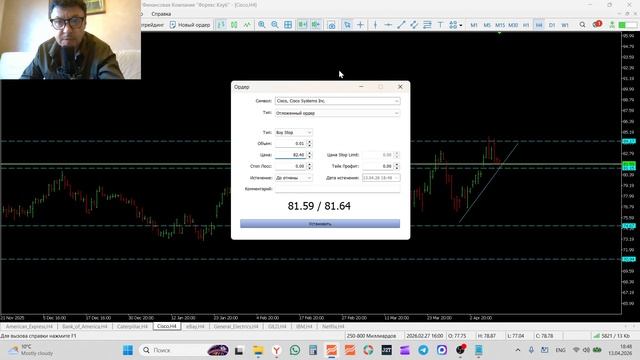Open the search magnifier in toolbar
Screen dimensions: 640x360
582,25
